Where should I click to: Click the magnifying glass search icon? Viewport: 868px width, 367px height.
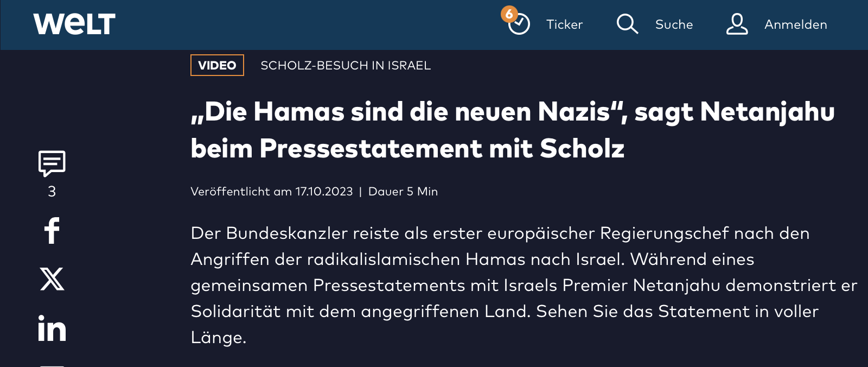click(x=627, y=24)
